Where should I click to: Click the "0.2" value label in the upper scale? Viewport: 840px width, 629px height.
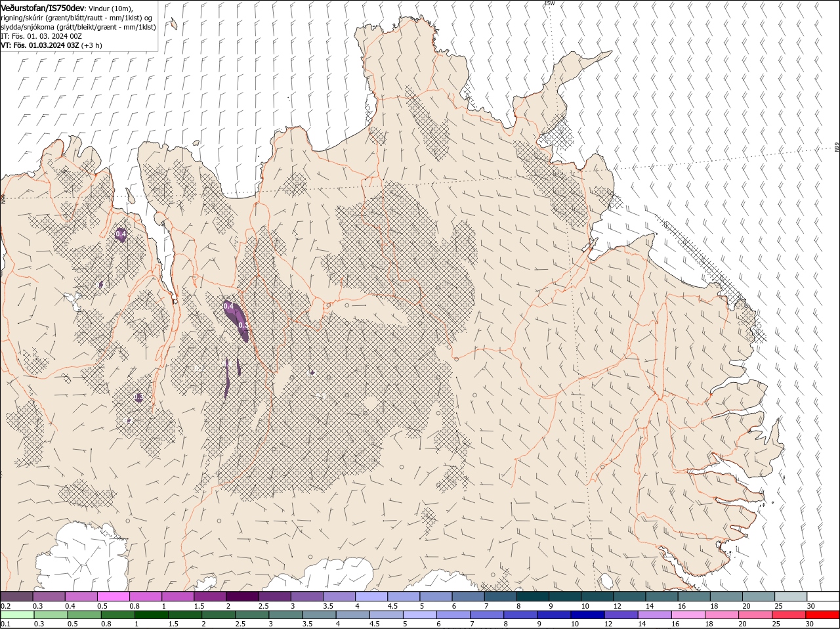click(x=5, y=605)
